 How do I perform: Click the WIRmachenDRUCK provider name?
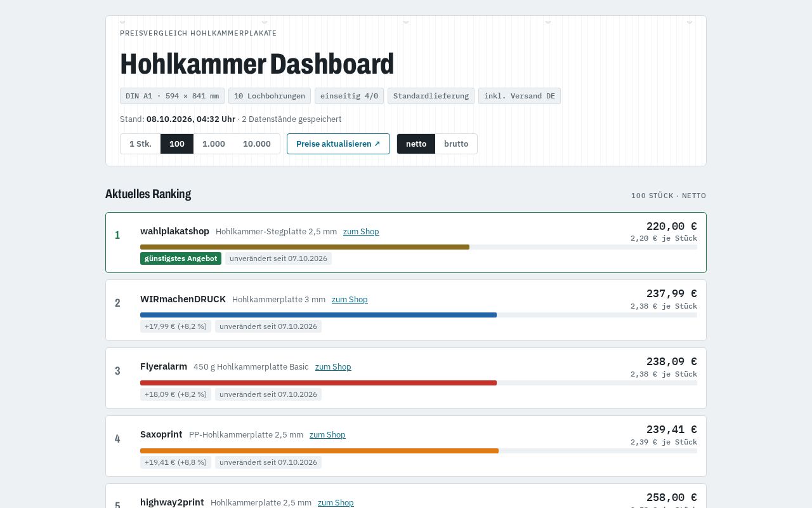point(183,299)
